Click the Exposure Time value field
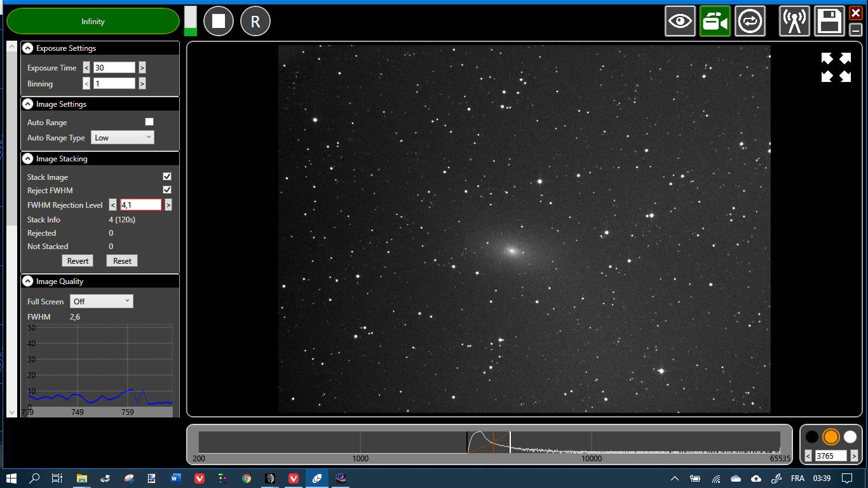The height and width of the screenshot is (488, 868). (x=114, y=67)
